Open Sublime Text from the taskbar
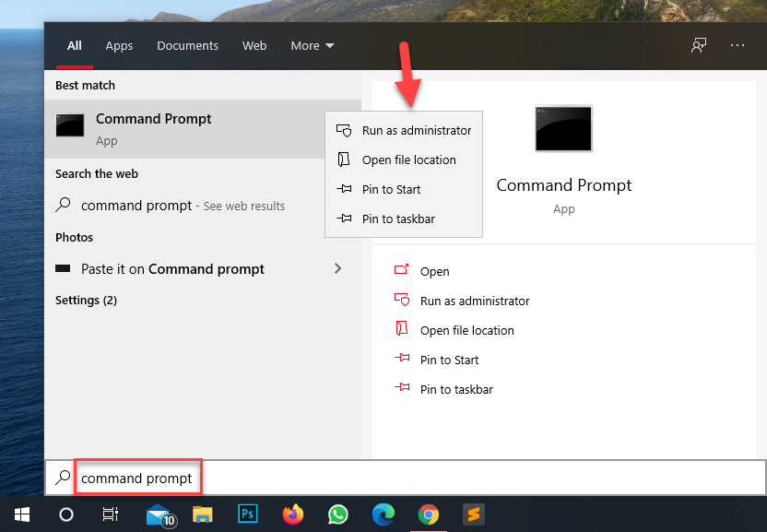 (x=473, y=514)
